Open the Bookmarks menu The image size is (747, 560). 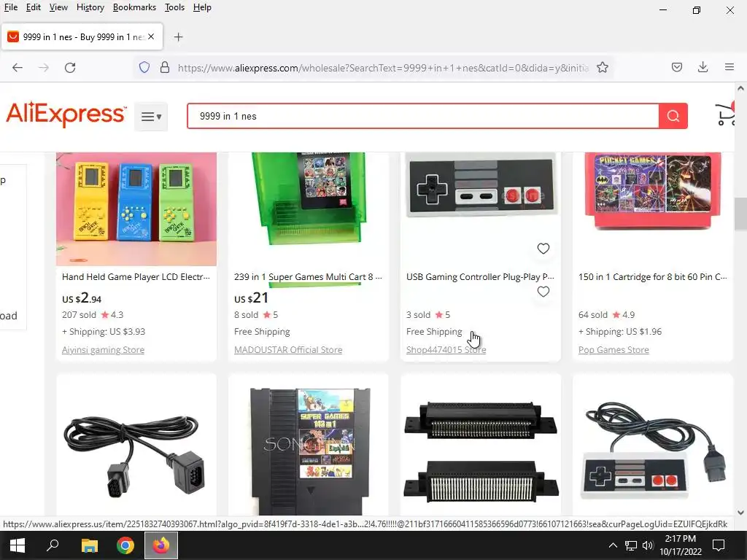[134, 7]
